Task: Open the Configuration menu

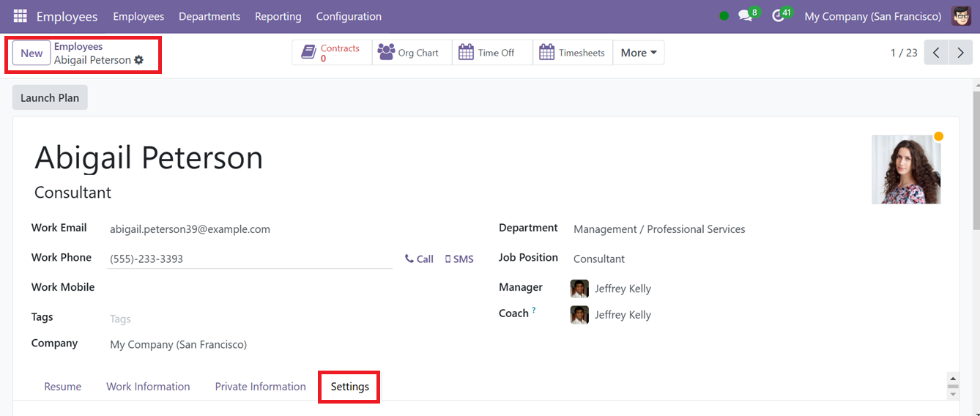Action: point(349,16)
